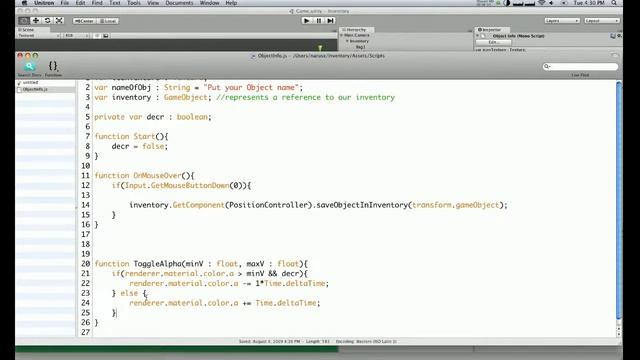Toggle the scene overlay image button

tap(106, 36)
